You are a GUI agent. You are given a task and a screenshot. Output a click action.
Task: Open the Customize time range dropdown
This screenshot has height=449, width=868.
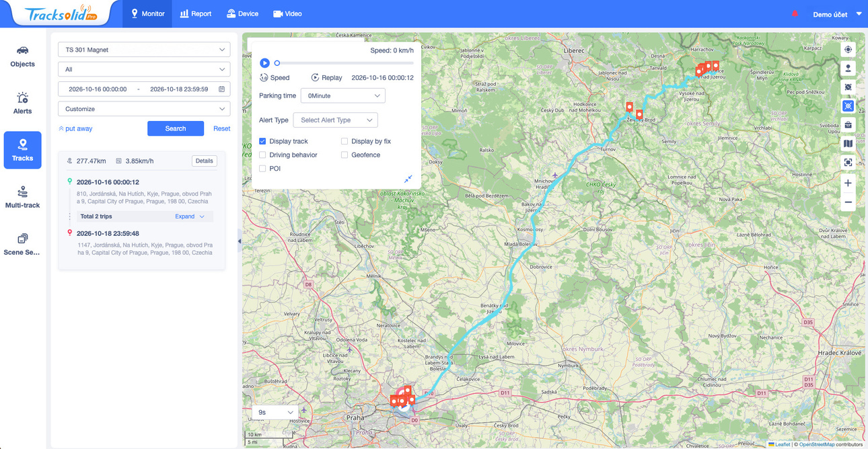(144, 109)
